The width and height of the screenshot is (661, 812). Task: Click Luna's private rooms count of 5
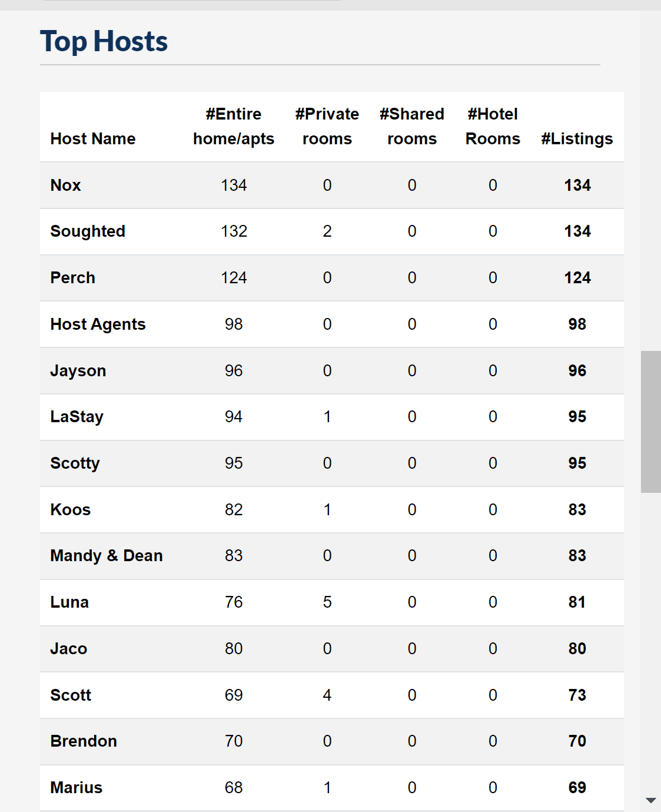327,602
